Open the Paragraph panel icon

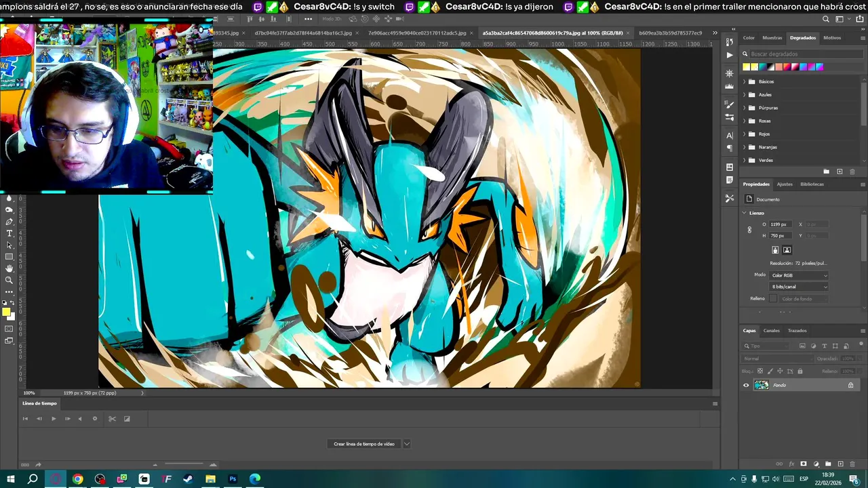pos(730,147)
